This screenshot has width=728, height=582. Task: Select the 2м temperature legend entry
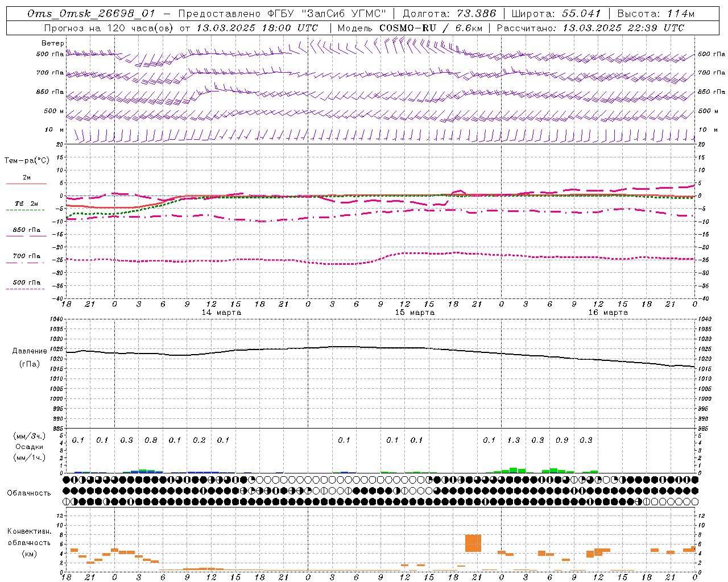click(x=27, y=178)
